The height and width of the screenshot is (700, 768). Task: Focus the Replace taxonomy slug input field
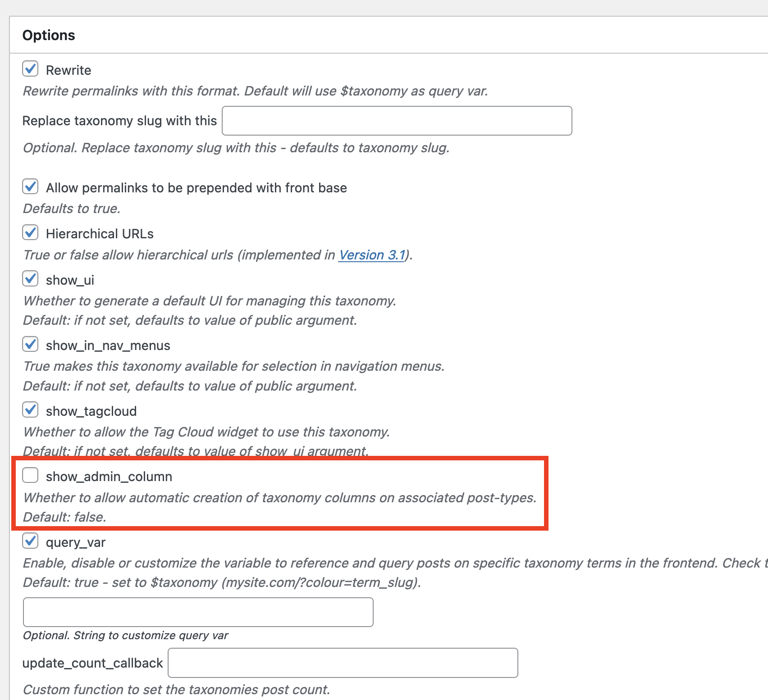tap(397, 121)
